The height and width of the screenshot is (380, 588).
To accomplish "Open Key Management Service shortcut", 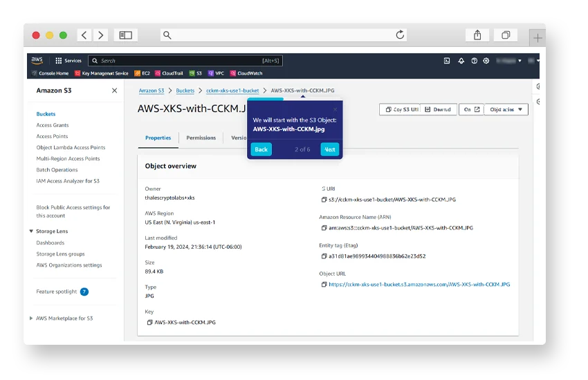I will coord(102,73).
